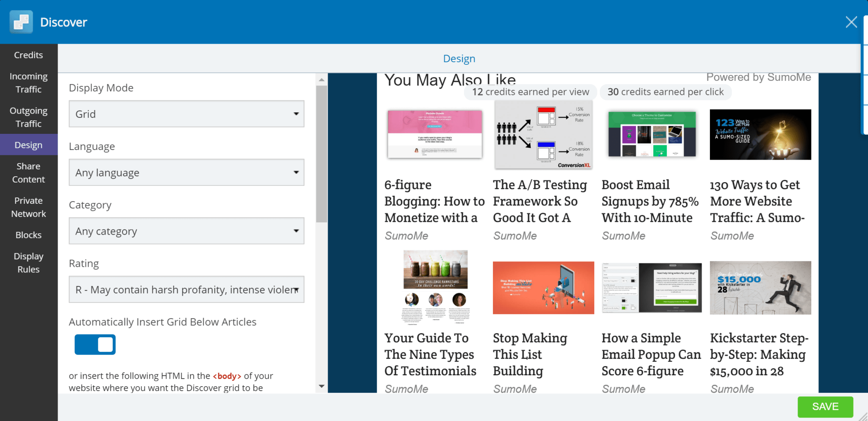Click the 12 credits earned per view badge
The width and height of the screenshot is (868, 421).
click(531, 92)
